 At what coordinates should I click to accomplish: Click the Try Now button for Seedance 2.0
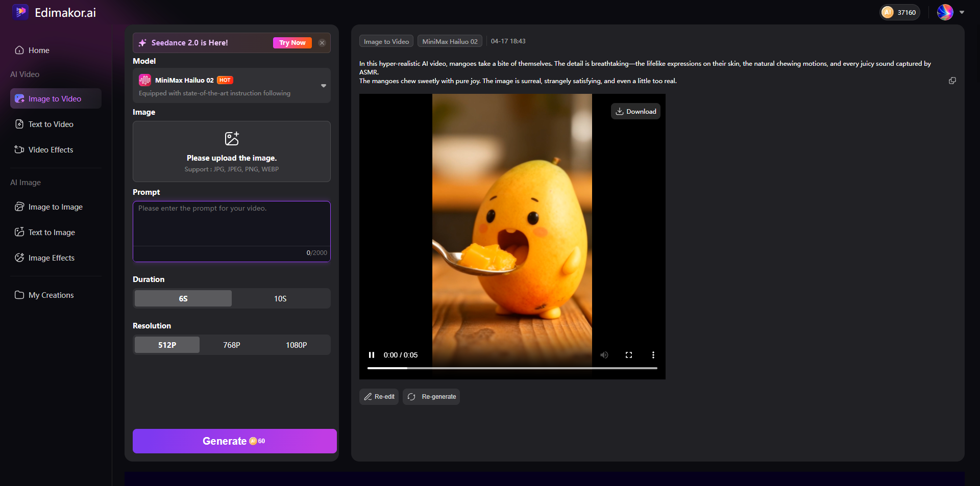tap(292, 43)
